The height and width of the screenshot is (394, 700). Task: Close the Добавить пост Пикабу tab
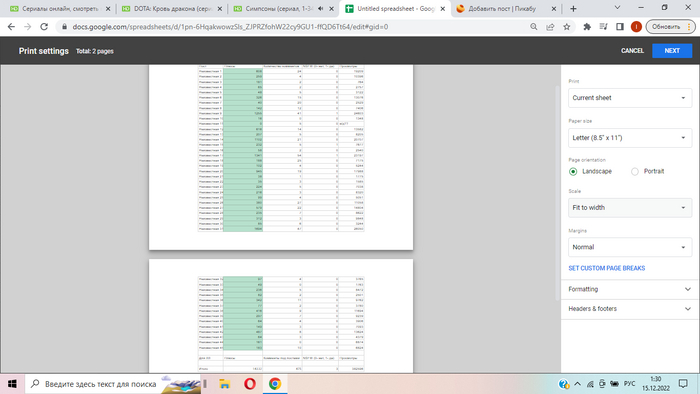[x=554, y=8]
